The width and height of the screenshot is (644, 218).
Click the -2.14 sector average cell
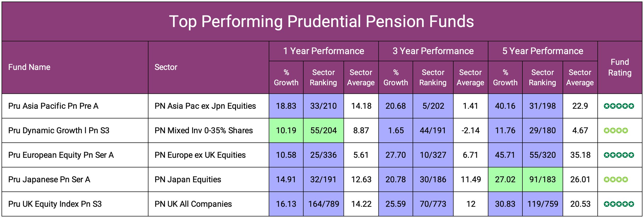[x=470, y=131]
